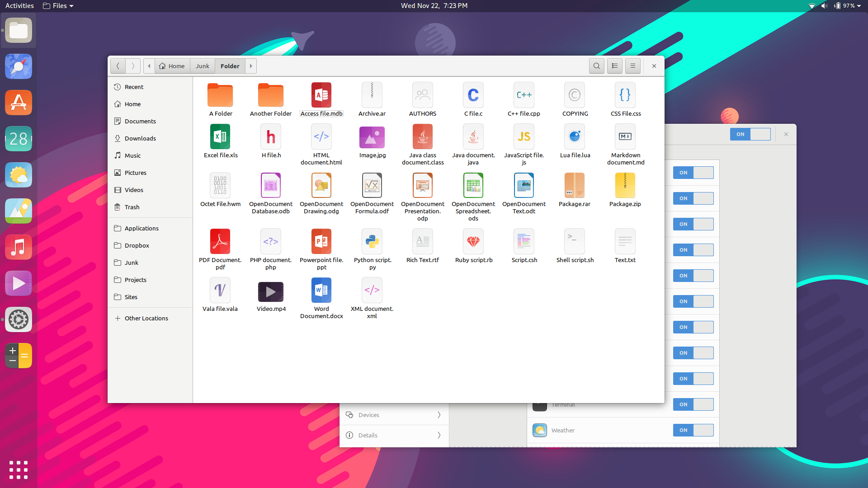Screen dimensions: 868x488
Task: Select the Shell script.sh icon
Action: [x=575, y=241]
